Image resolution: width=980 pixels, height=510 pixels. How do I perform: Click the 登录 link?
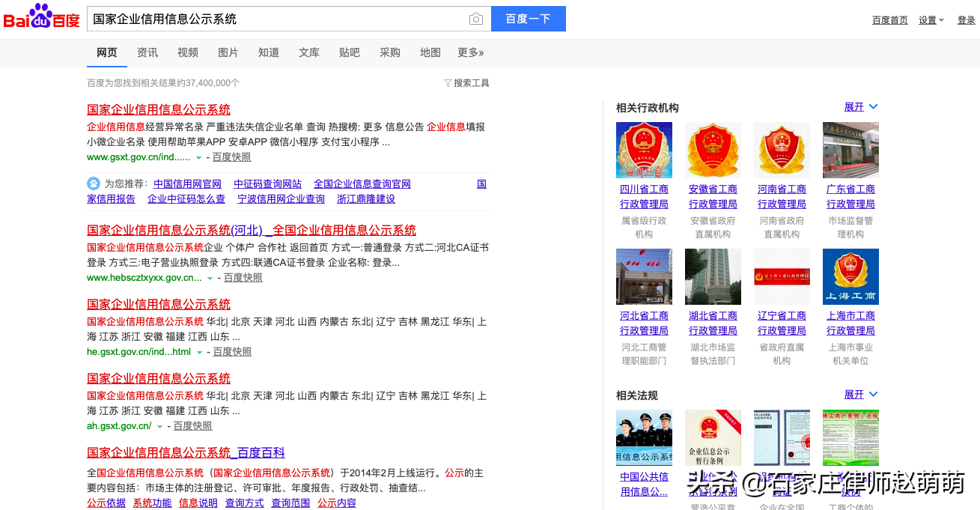966,20
